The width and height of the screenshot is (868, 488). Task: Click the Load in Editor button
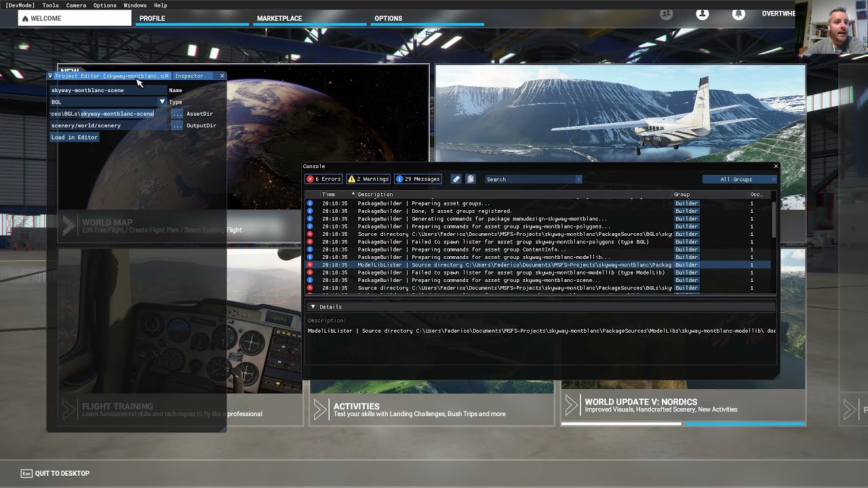click(75, 137)
